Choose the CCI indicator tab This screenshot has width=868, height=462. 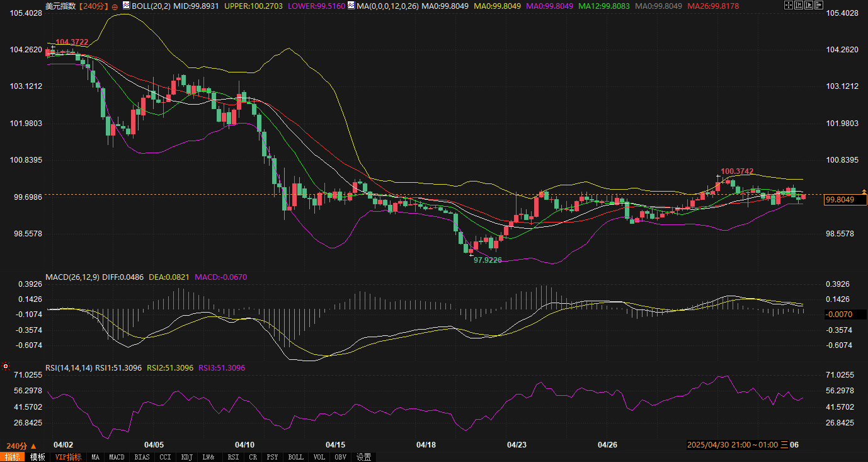[165, 457]
